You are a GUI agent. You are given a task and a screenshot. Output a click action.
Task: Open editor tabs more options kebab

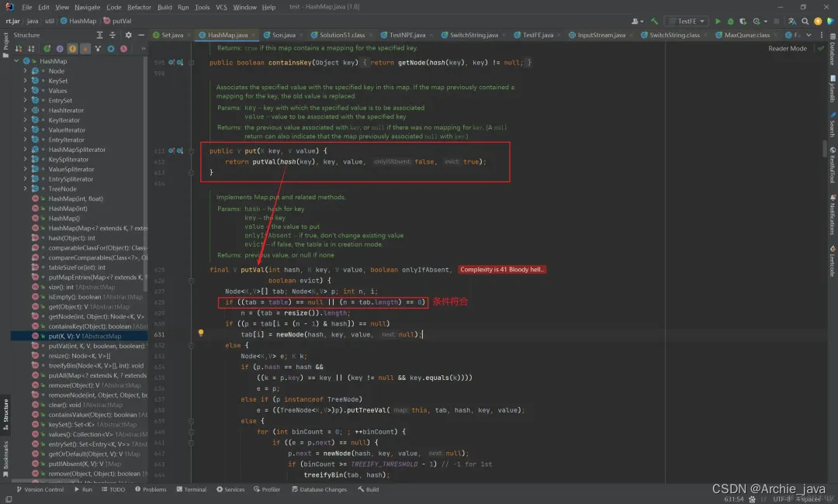coord(822,35)
